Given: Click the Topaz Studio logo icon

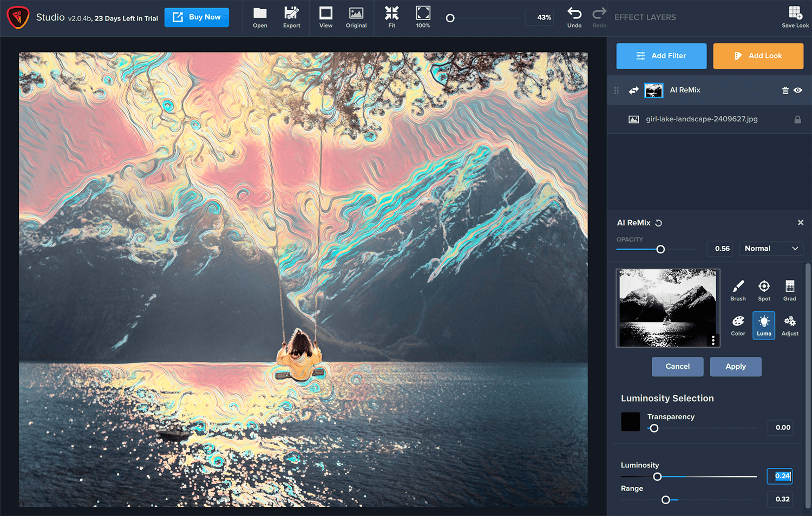Looking at the screenshot, I should pyautogui.click(x=18, y=18).
